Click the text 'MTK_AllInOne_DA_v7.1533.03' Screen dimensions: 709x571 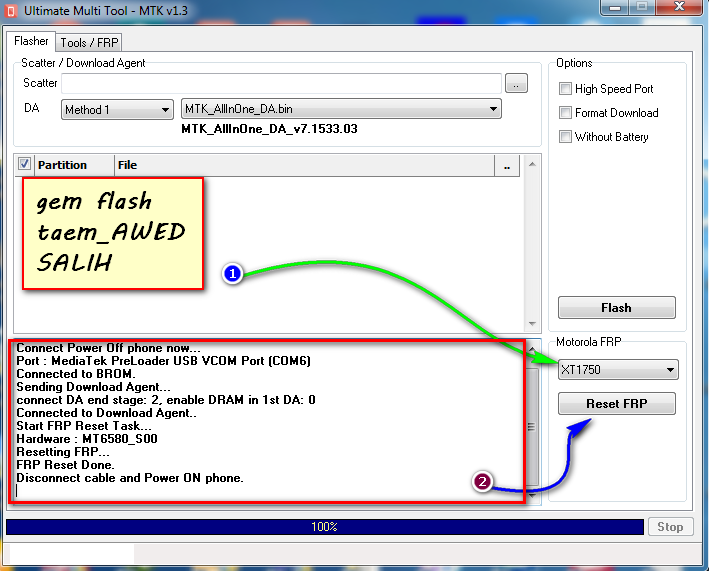(269, 129)
